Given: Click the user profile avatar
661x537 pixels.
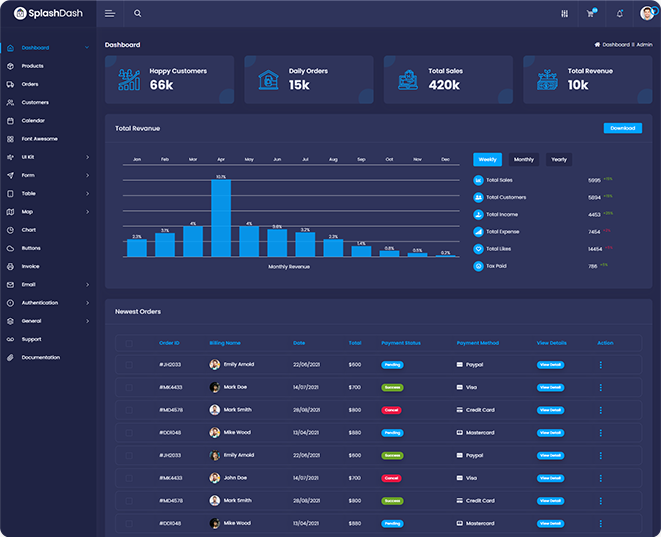Looking at the screenshot, I should pos(647,13).
